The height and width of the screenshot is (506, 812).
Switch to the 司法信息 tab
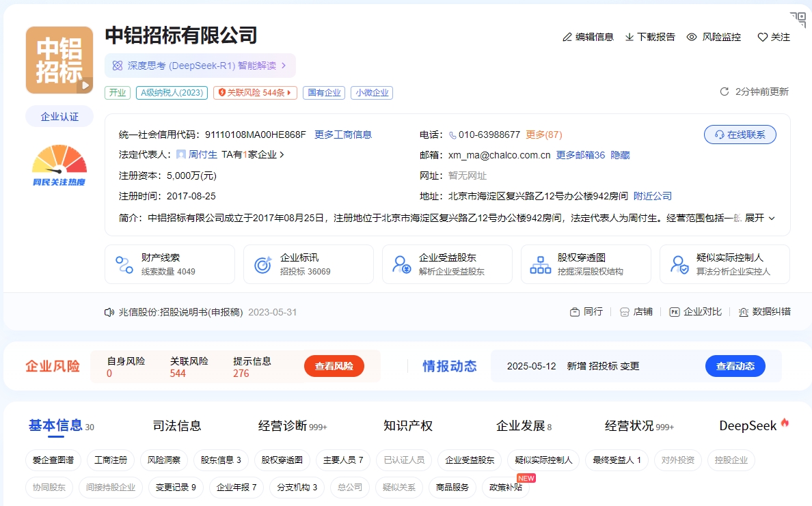pyautogui.click(x=177, y=426)
